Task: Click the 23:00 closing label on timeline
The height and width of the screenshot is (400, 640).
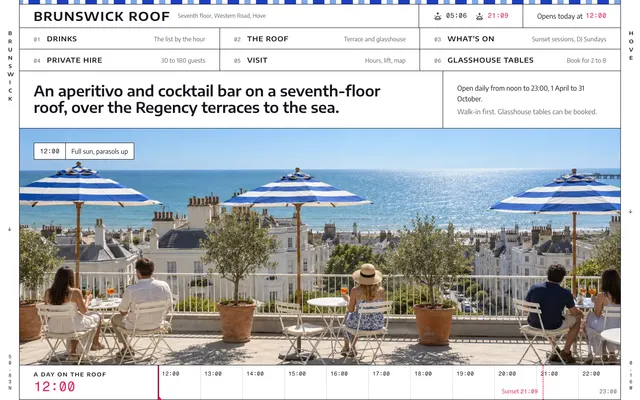Action: tap(608, 391)
